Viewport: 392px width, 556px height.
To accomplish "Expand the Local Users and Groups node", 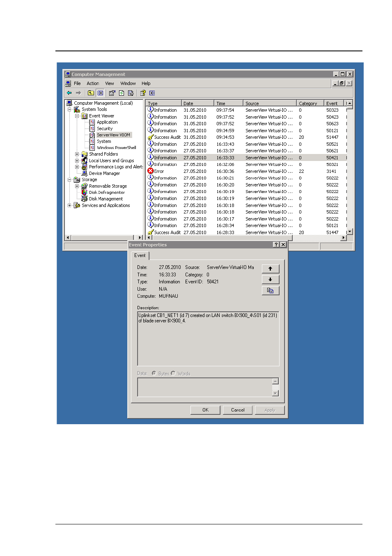I will click(77, 161).
